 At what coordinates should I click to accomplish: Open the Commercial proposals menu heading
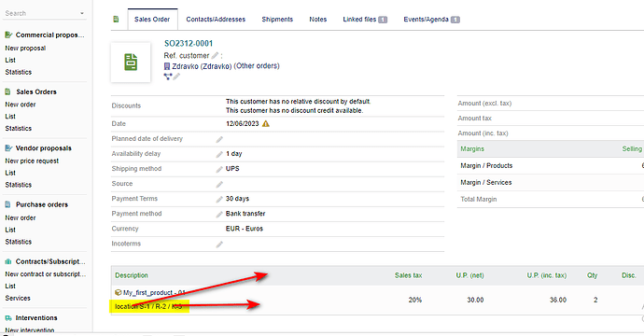point(49,35)
